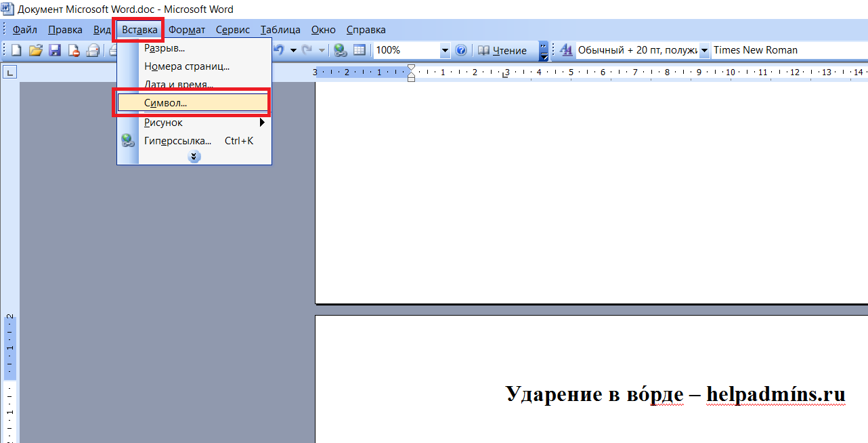Choose Гиперссылка... Ctrl+K menu entry
This screenshot has width=868, height=443.
(x=194, y=141)
